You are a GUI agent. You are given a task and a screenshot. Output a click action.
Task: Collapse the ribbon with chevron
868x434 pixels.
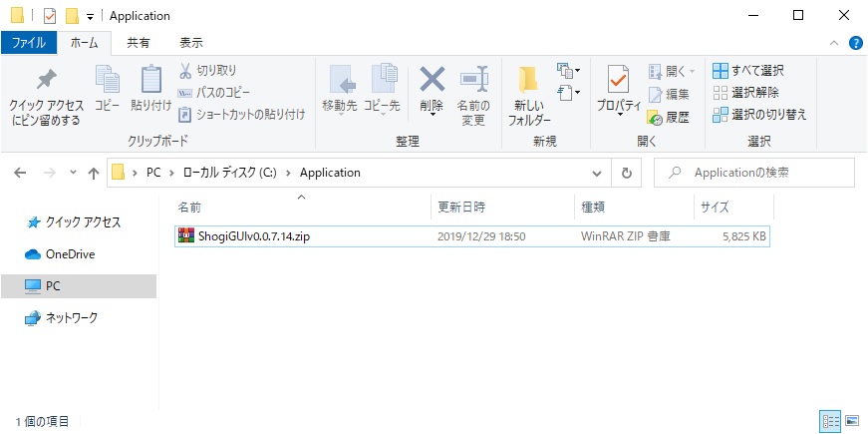pyautogui.click(x=834, y=43)
